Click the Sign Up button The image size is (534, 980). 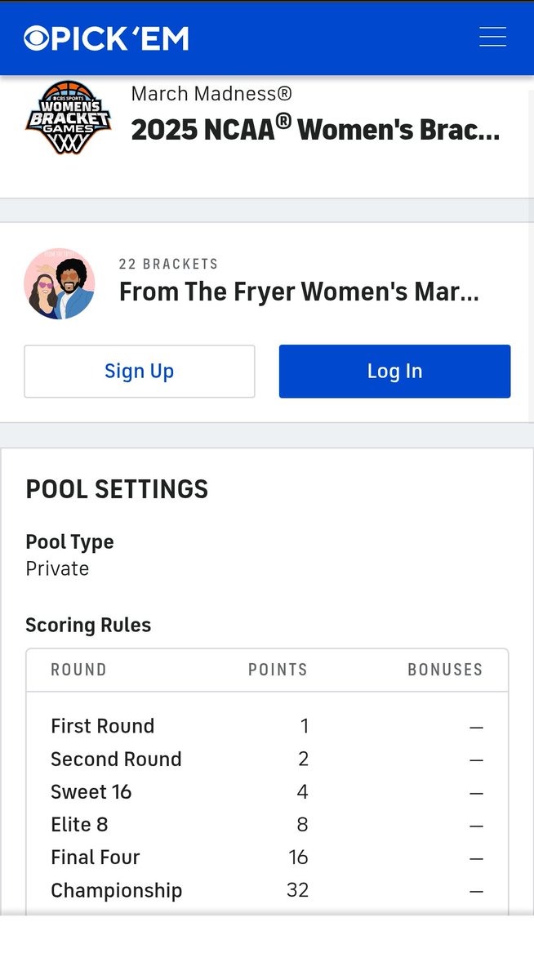click(140, 372)
